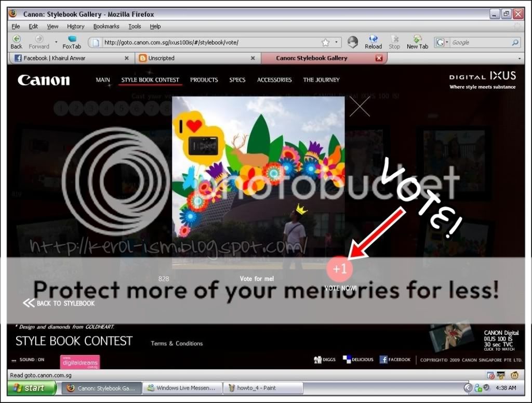The width and height of the screenshot is (532, 403).
Task: Close the Unscripted tab
Action: coord(253,58)
